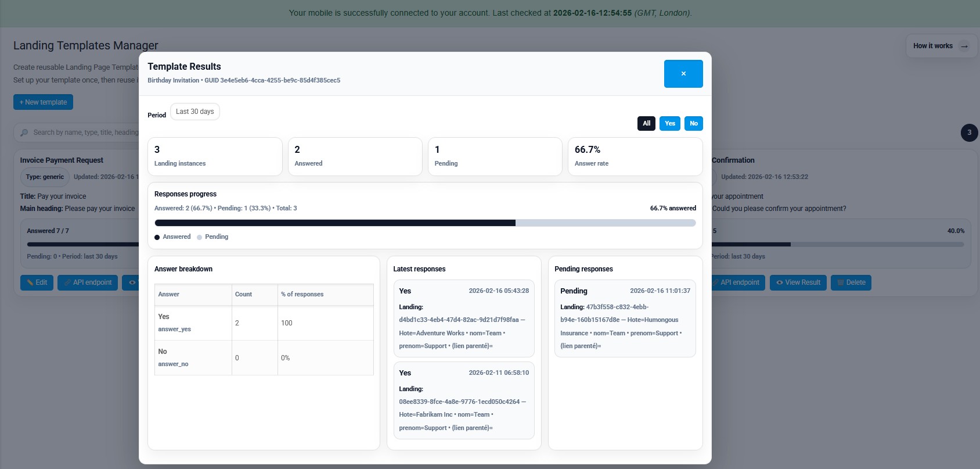Click View Result on Confirmation card

tap(798, 283)
